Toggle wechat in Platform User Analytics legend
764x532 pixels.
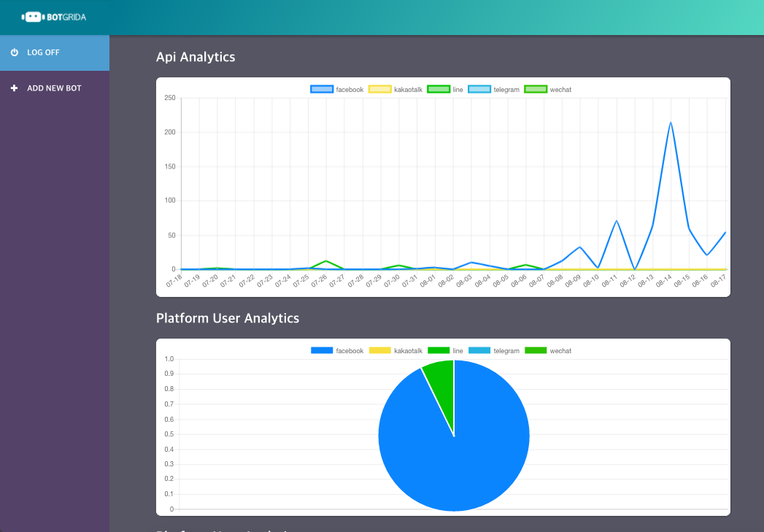[548, 351]
